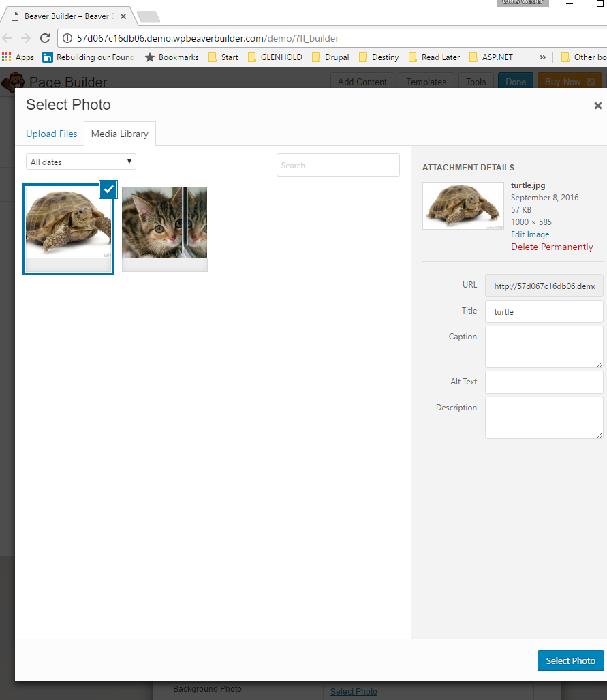Viewport: 607px width, 700px height.
Task: Open the Drupal bookmark folder
Action: tap(330, 57)
